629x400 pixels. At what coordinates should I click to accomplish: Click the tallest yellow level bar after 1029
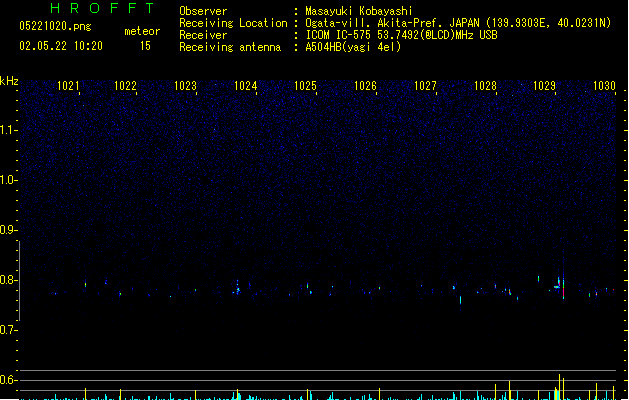tap(560, 387)
